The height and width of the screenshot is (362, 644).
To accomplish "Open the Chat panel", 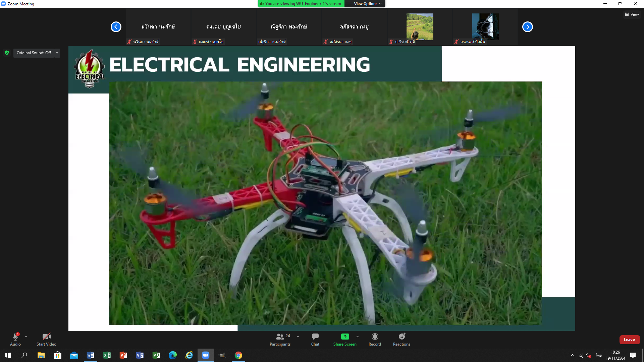I will point(315,337).
